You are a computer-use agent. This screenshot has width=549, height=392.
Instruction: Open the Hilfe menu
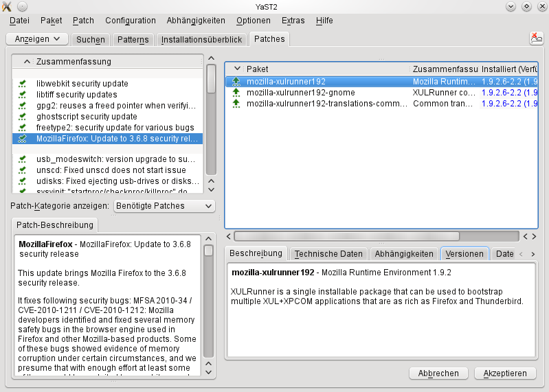pos(324,21)
